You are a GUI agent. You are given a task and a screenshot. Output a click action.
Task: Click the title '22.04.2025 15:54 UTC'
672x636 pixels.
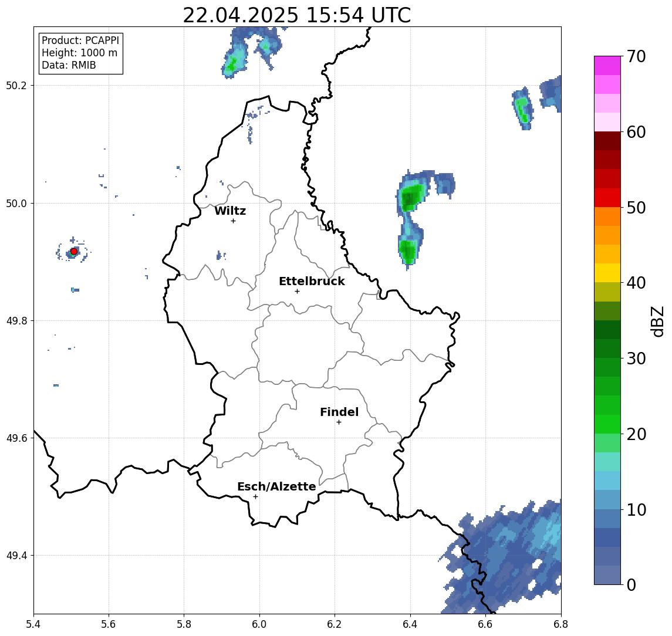296,15
